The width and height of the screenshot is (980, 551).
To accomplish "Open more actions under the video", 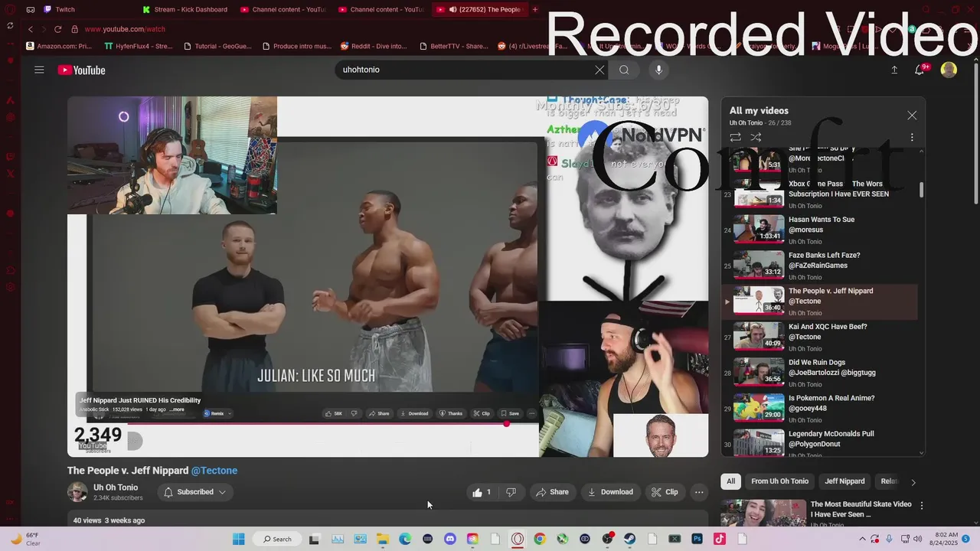I will (x=699, y=492).
